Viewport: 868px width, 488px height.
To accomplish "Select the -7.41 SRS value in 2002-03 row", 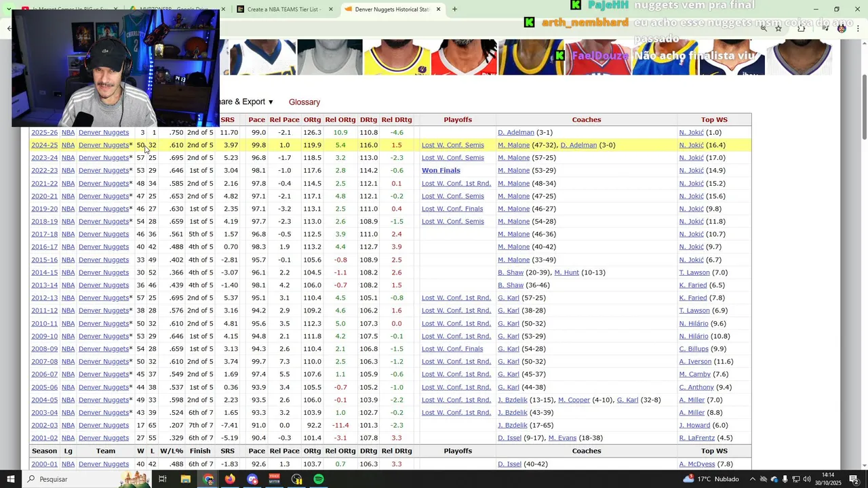I will coord(229,425).
